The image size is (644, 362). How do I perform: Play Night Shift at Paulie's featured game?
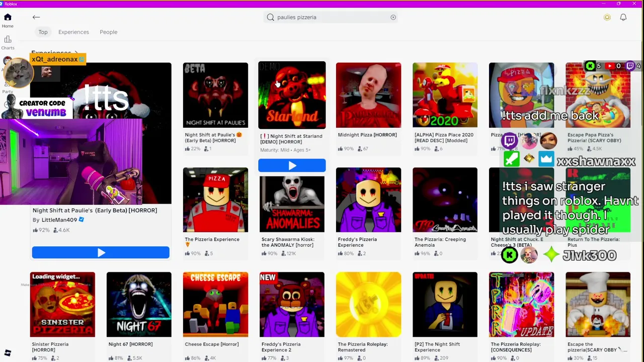point(101,252)
